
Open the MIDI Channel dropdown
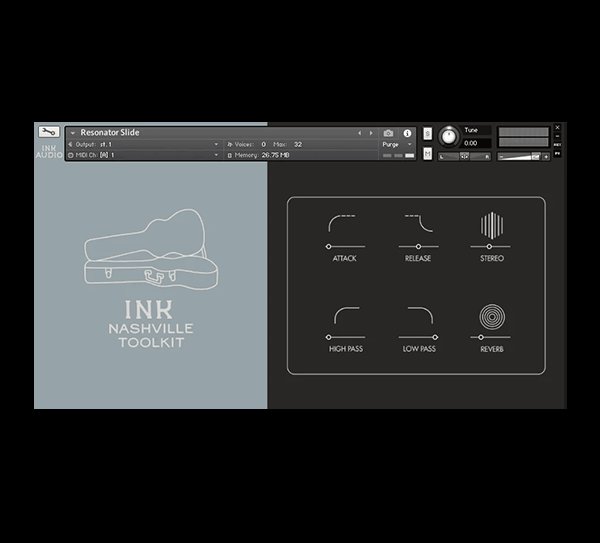(216, 155)
